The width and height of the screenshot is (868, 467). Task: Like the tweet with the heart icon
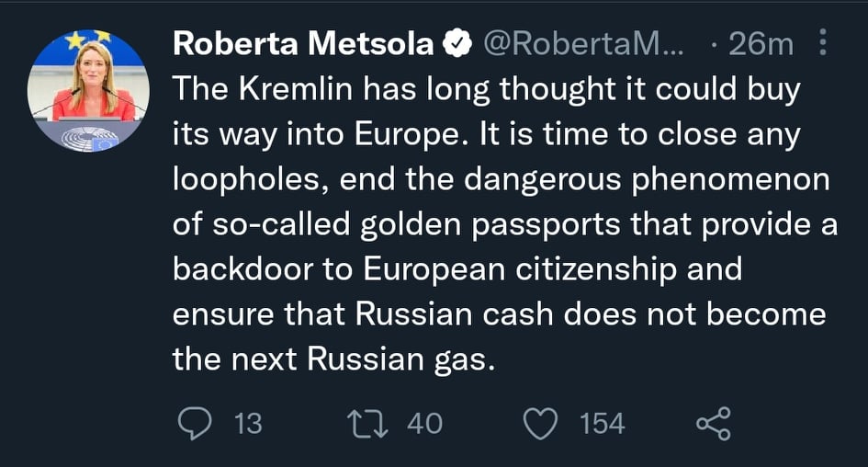coord(540,423)
